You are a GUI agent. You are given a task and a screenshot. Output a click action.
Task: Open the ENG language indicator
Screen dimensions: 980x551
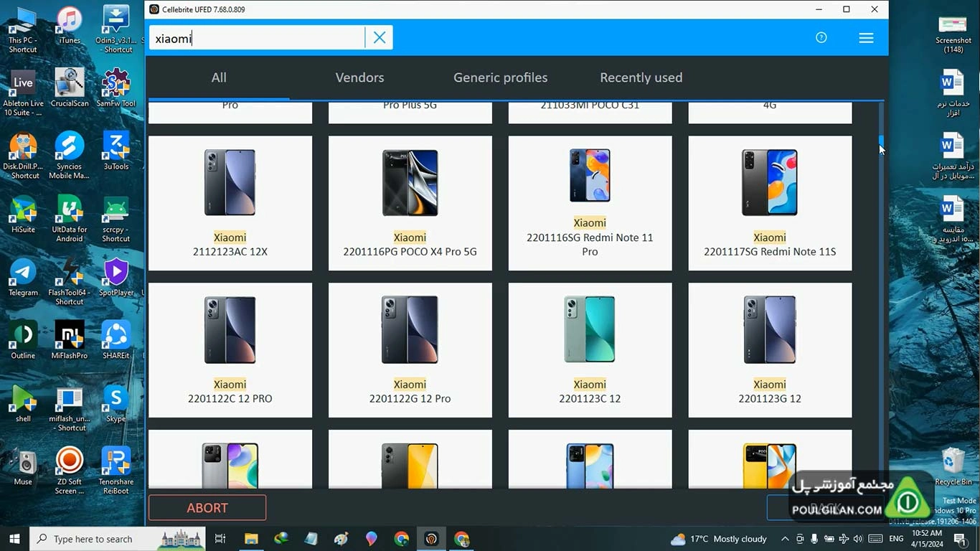coord(896,539)
